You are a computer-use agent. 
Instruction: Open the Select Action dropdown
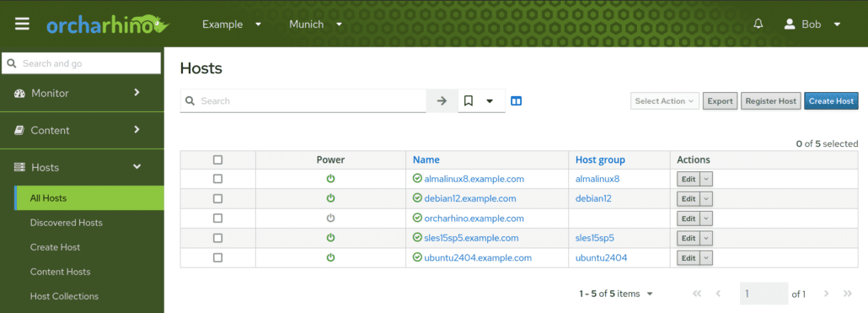click(x=665, y=101)
